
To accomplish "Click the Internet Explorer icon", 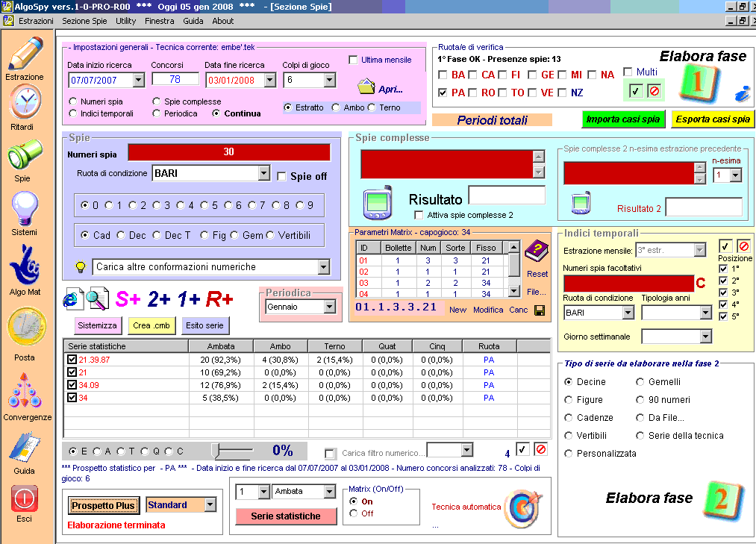I will pos(73,299).
